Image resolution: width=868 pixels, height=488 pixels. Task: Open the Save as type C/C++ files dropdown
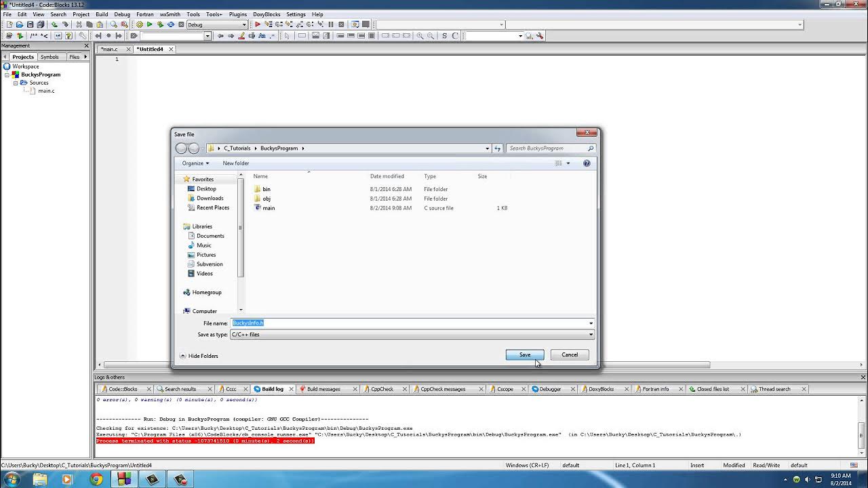pos(412,335)
